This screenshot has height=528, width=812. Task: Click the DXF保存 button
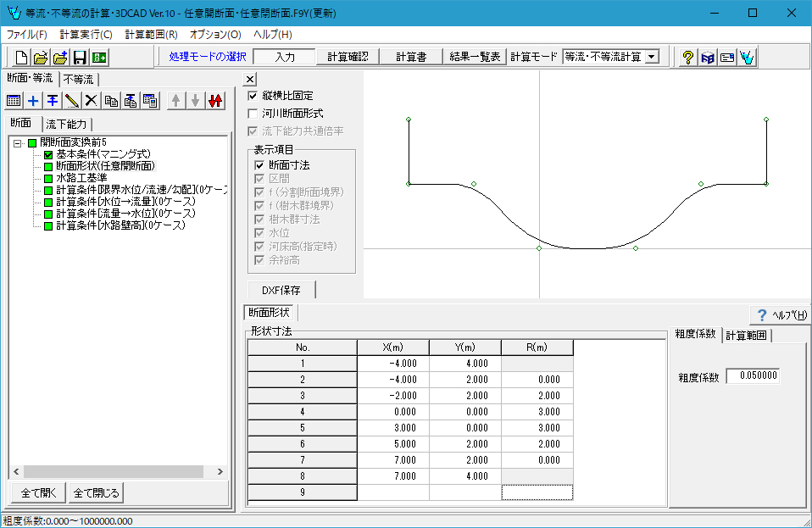pyautogui.click(x=281, y=291)
